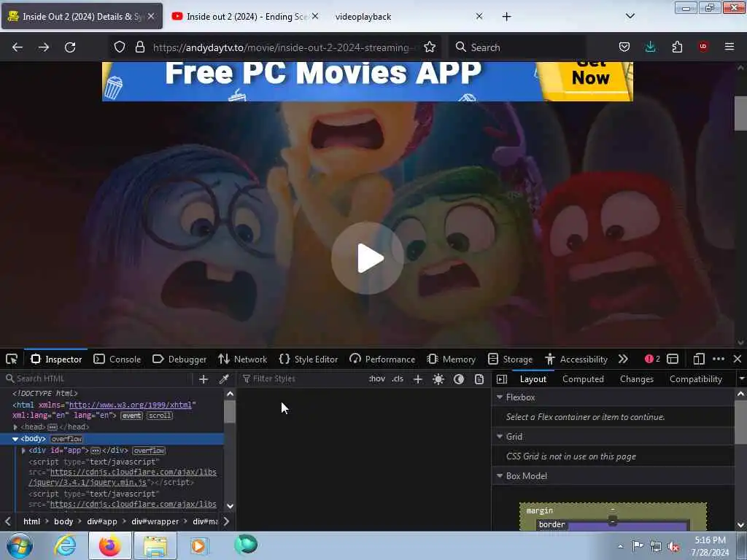Select the iframe frame picker icon
Screen dimensions: 747x560
click(673, 359)
